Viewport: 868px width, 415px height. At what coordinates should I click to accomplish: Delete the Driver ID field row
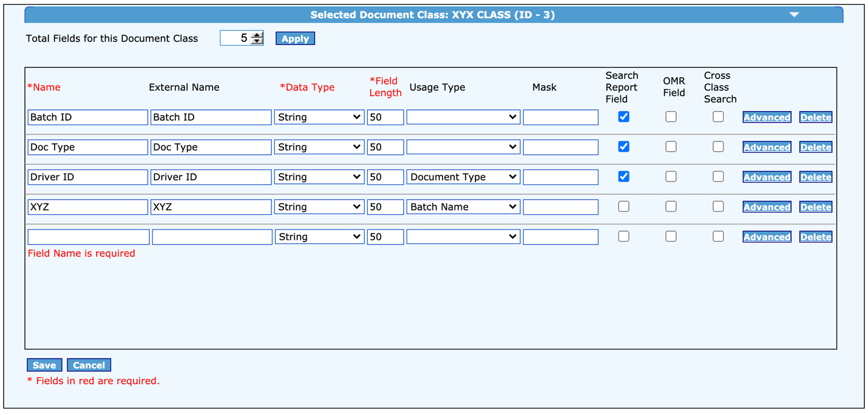815,177
